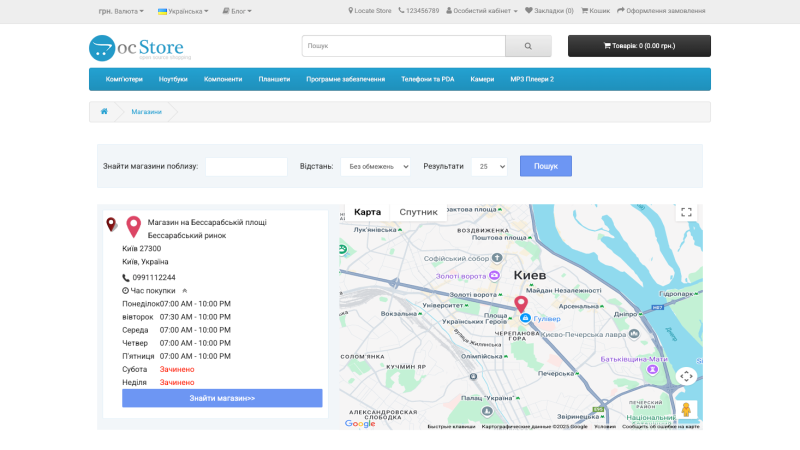
Task: Open the Особистий кабінет dropdown
Action: coord(482,11)
